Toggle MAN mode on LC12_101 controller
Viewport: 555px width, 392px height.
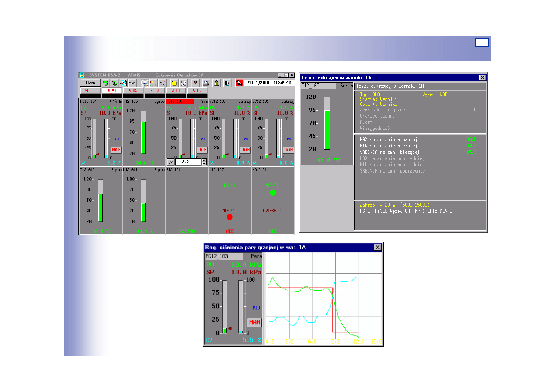click(x=288, y=150)
